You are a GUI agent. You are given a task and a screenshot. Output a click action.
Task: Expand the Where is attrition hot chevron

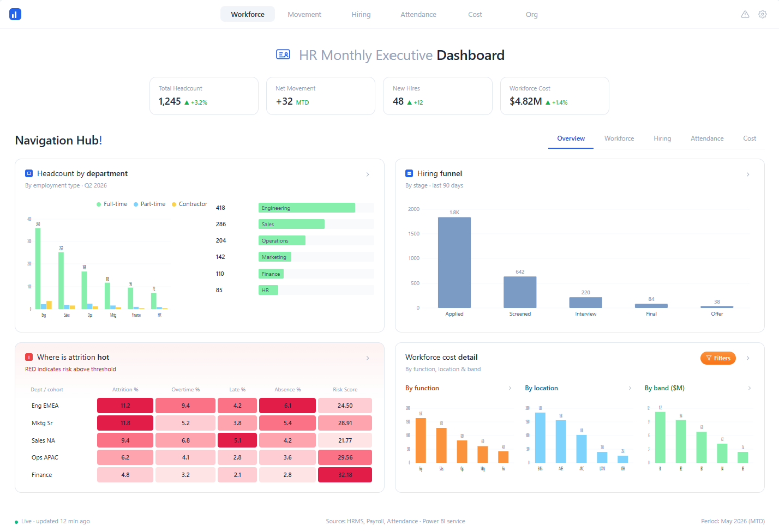point(368,358)
